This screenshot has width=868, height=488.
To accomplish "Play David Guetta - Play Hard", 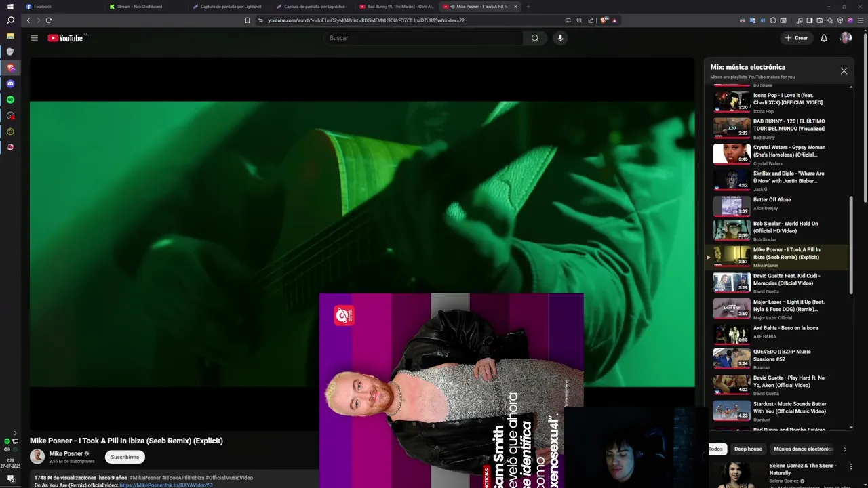I will 776,384.
